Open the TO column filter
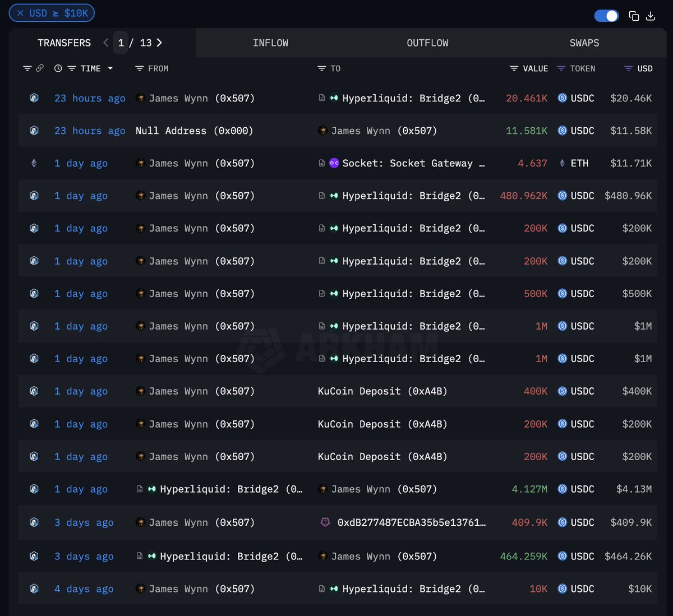Screen dimensions: 673x616 tap(321, 68)
